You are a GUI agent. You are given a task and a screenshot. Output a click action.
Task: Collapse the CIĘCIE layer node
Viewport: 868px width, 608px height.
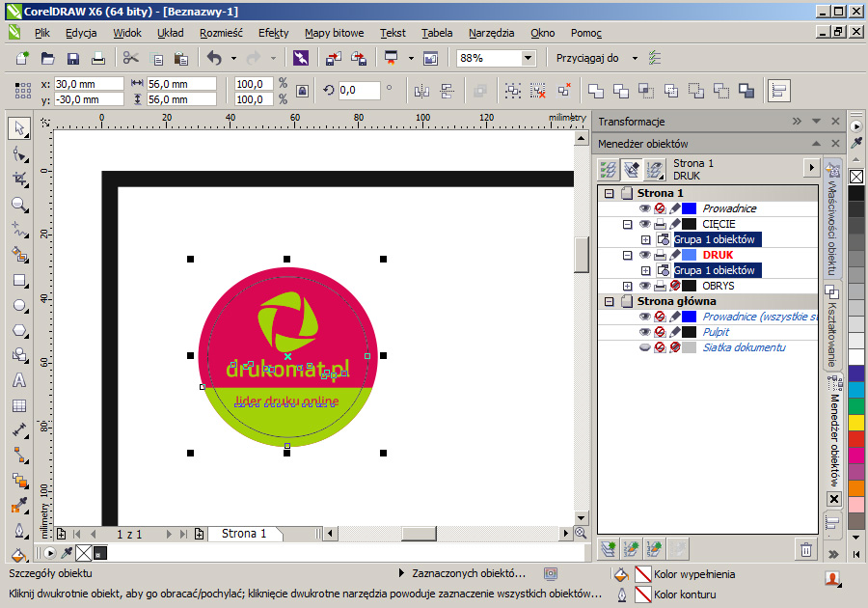coord(627,224)
